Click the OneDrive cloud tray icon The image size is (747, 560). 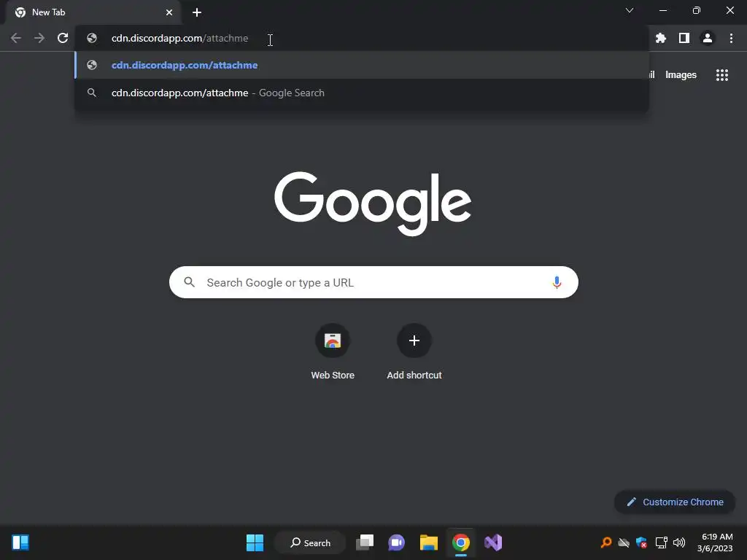[x=624, y=542]
